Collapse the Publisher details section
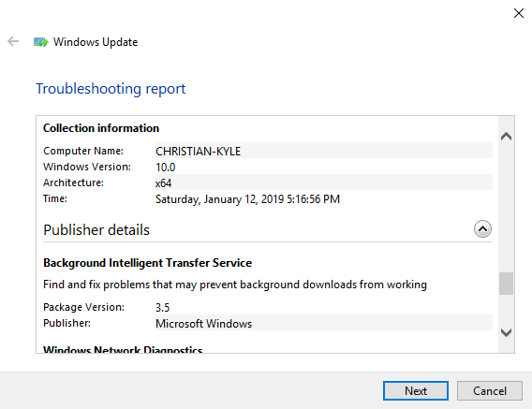 482,229
